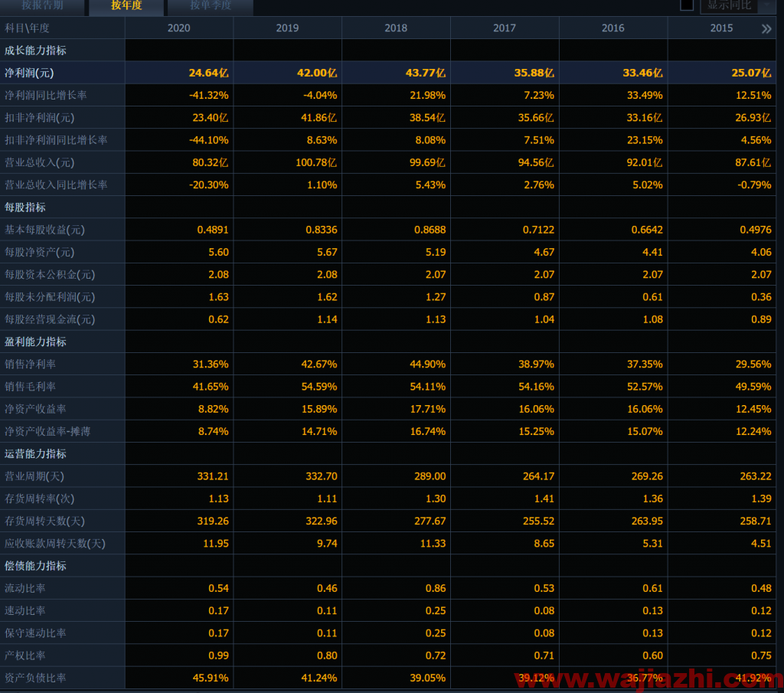Select the 产权比率 row label
Screen dimensions: 784x693
pos(25,655)
